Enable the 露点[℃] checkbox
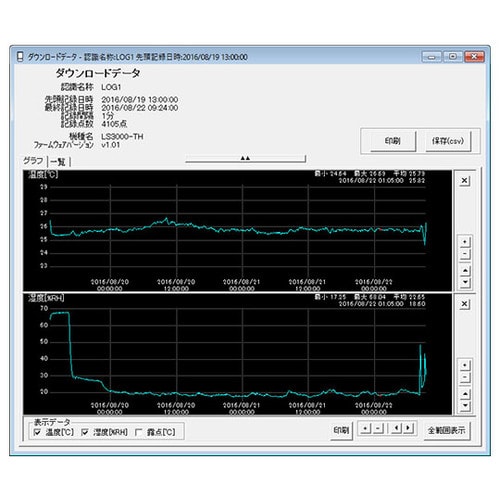500x500 pixels. (x=139, y=432)
